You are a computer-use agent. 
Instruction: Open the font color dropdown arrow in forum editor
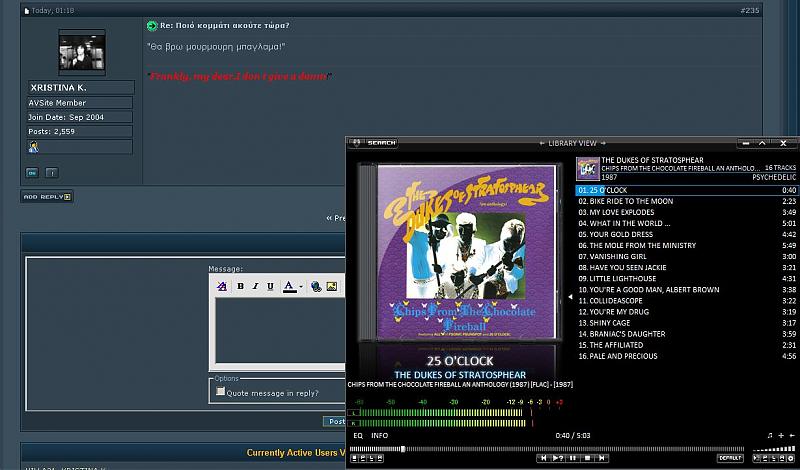301,287
